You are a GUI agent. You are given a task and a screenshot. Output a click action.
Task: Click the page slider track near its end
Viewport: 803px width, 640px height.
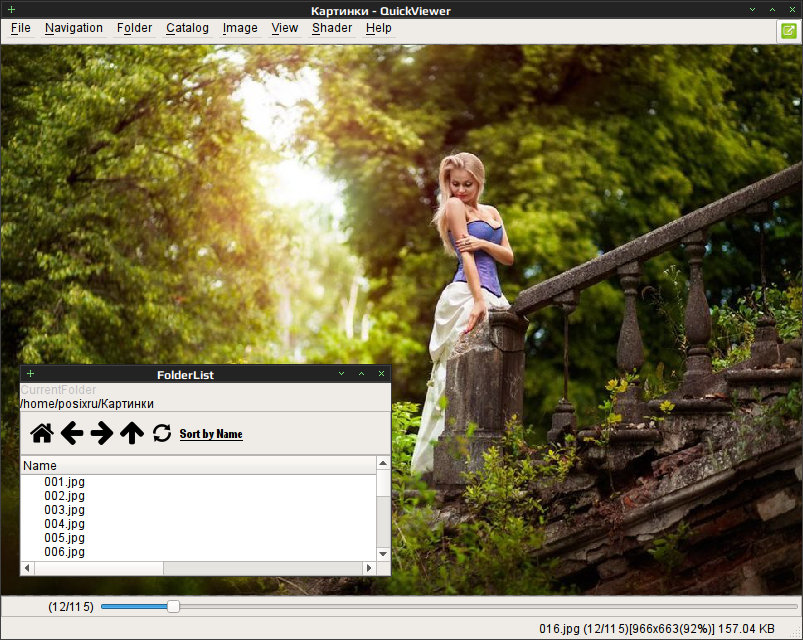point(789,607)
